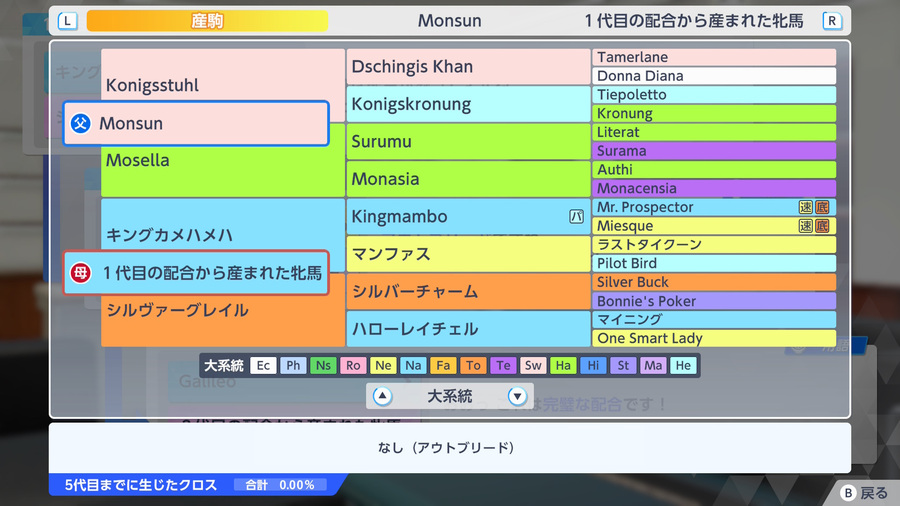Screen dimensions: 900x506
Task: Select Dschingis Khan cell
Action: (468, 67)
